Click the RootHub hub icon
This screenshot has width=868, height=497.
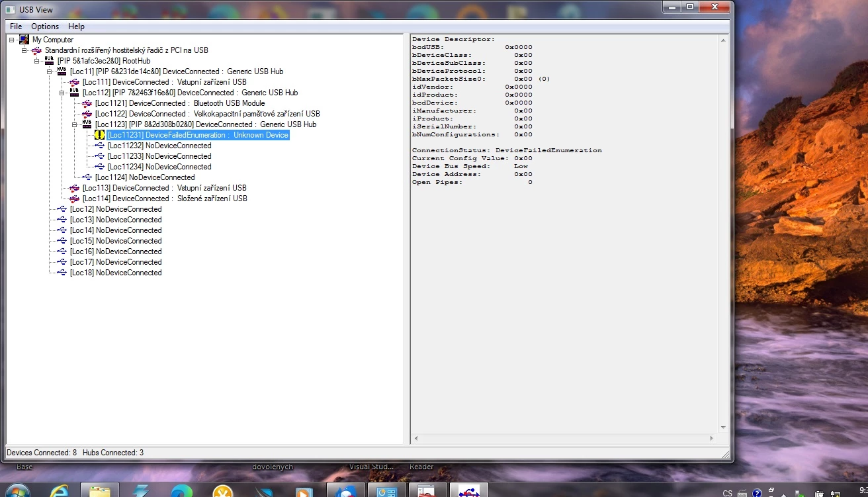tap(49, 61)
